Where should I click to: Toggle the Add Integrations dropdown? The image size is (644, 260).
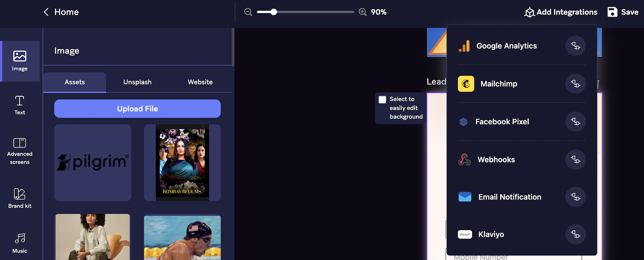561,12
